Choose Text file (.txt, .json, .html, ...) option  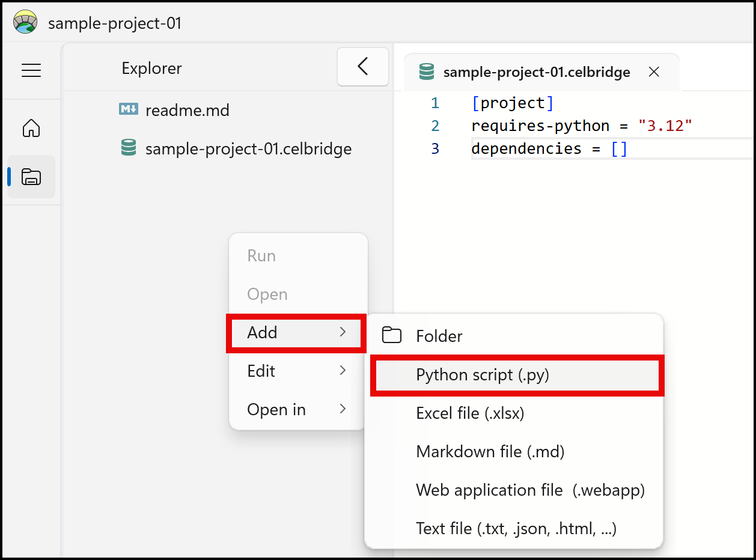516,529
